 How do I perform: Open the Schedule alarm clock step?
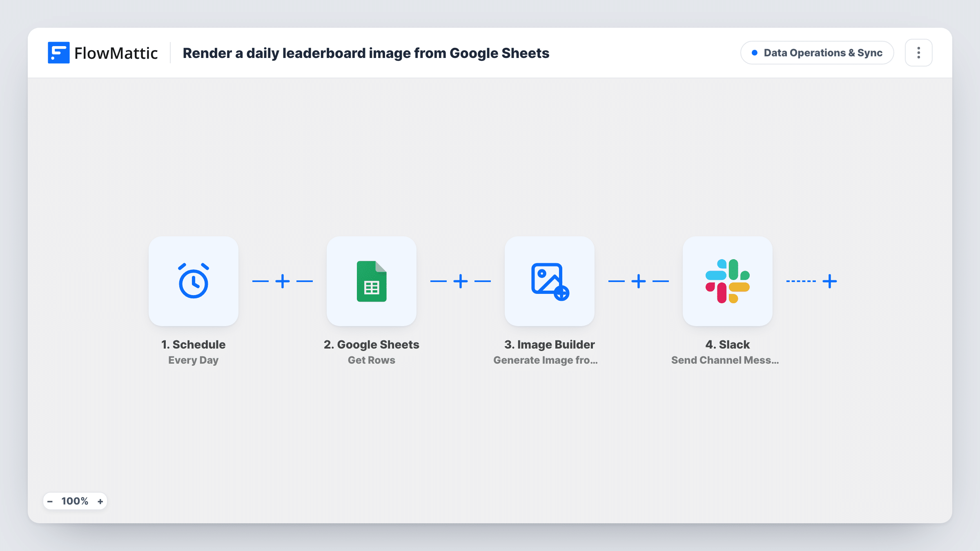(194, 281)
